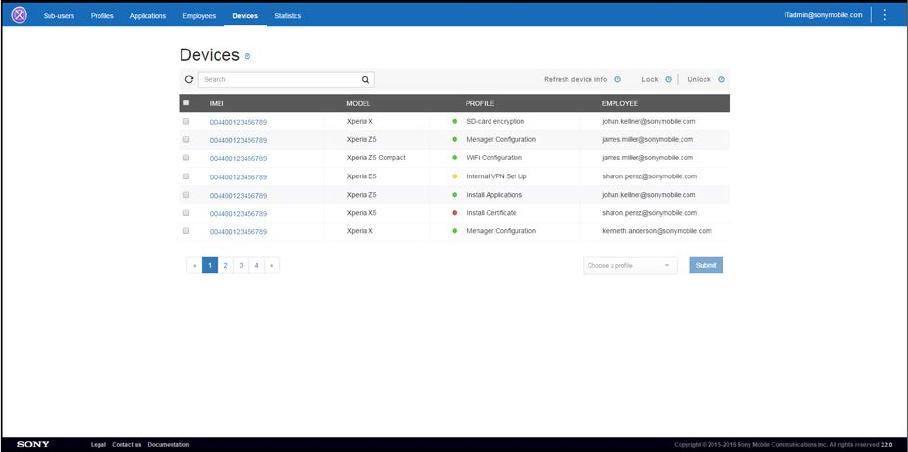Open the IMEI link in the SD-card encryption row
The image size is (908, 452).
238,122
